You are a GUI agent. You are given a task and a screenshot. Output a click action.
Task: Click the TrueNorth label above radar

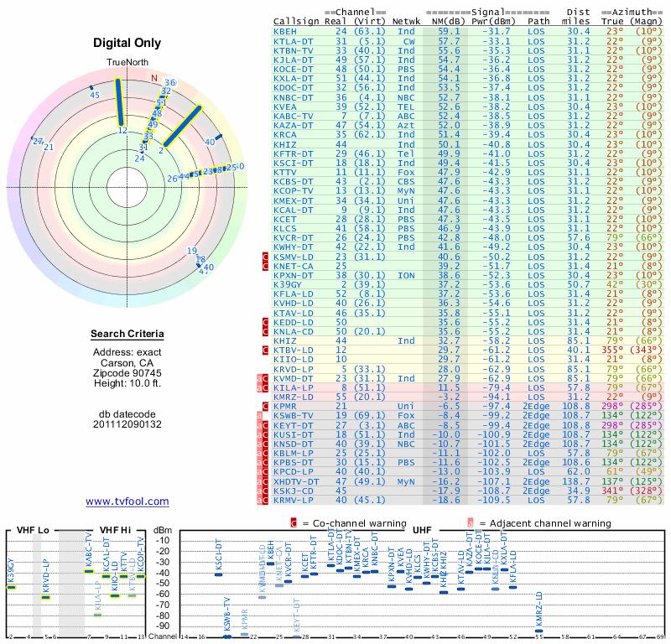click(x=127, y=63)
